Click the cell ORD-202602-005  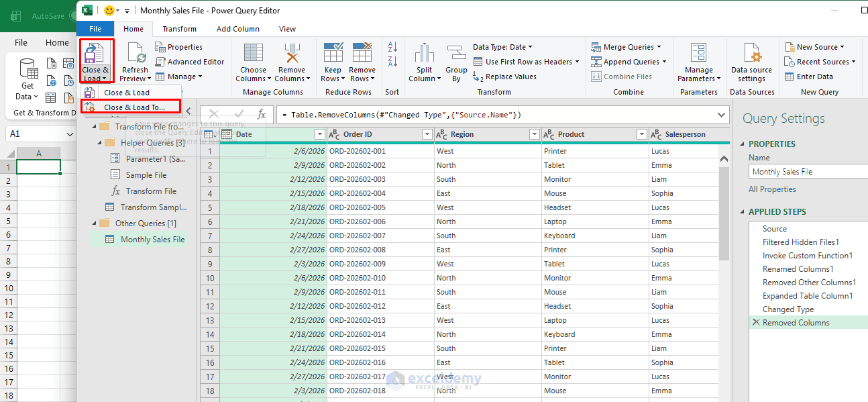(380, 207)
